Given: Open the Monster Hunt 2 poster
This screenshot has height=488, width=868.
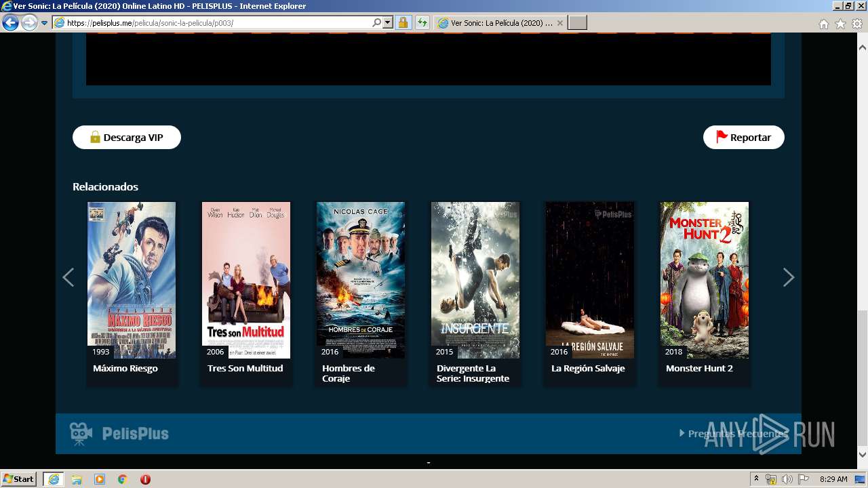Looking at the screenshot, I should (x=705, y=280).
